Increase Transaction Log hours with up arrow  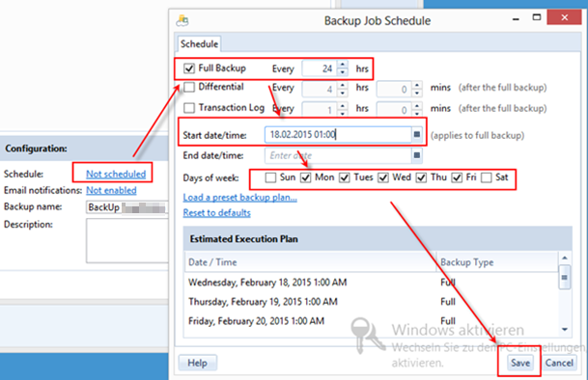343,106
